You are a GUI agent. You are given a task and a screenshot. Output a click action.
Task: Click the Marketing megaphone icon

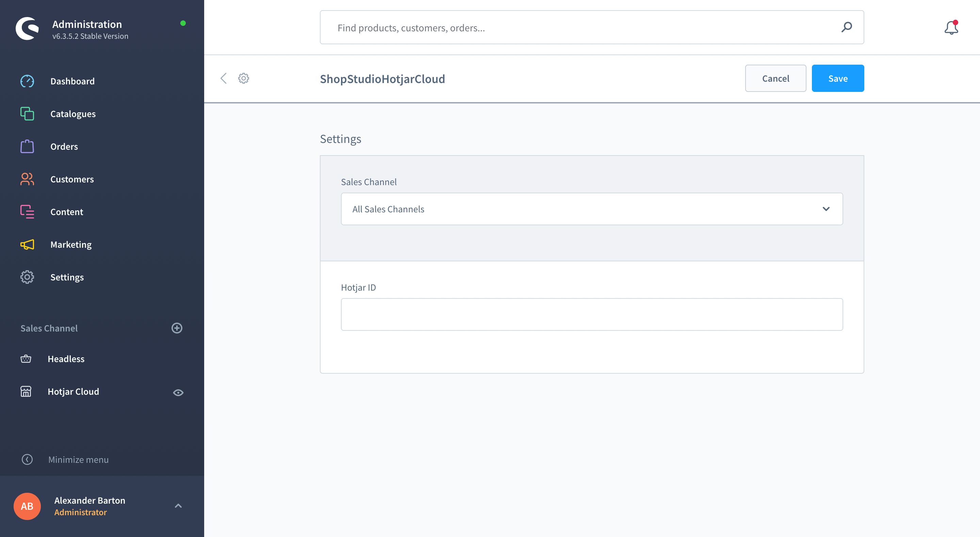pos(27,245)
